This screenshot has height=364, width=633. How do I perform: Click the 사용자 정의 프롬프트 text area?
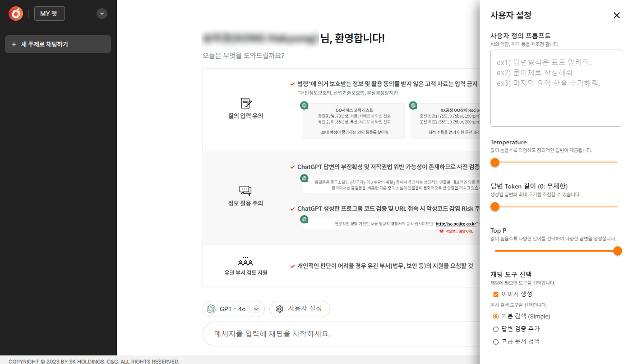(556, 88)
